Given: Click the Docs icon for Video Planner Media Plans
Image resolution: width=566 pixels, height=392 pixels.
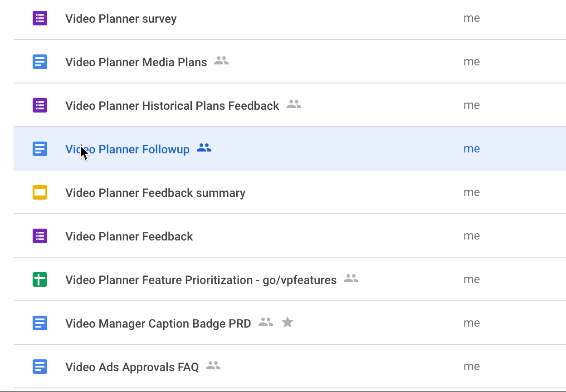Looking at the screenshot, I should [x=40, y=62].
